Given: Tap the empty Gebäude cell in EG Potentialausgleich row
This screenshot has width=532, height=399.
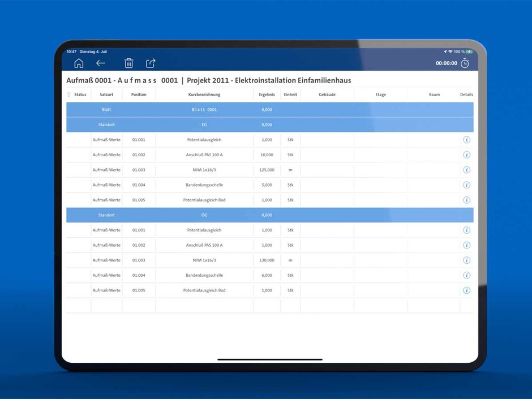Looking at the screenshot, I should click(327, 140).
